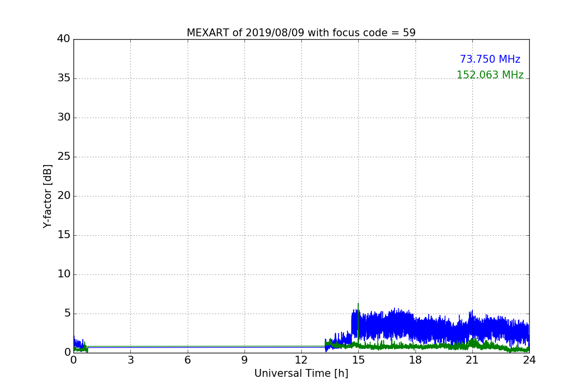Click the y-axis tick label 25

[x=64, y=157]
